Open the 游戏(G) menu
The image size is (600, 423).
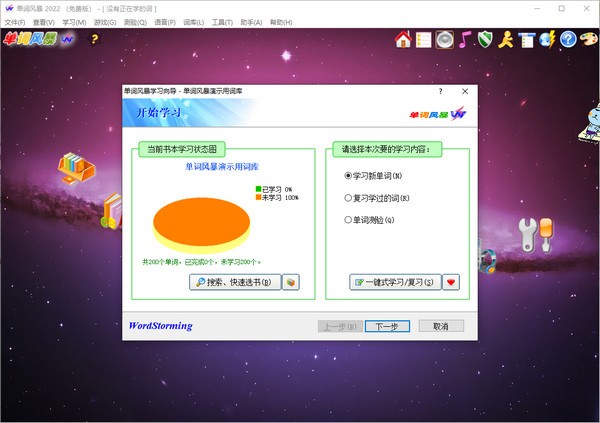point(105,23)
